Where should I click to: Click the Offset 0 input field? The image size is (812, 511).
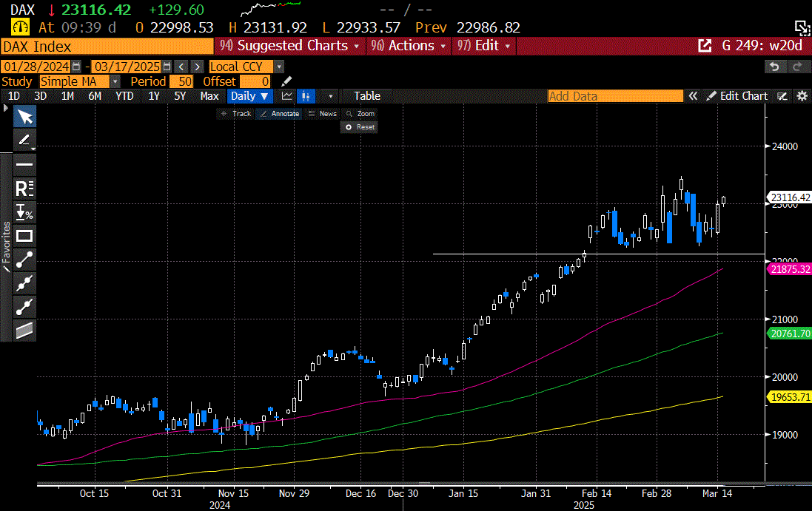(255, 81)
